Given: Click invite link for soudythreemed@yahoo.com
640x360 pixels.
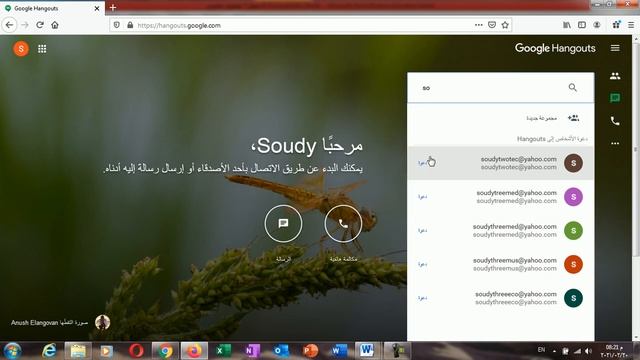Looking at the screenshot, I should pos(422,231).
